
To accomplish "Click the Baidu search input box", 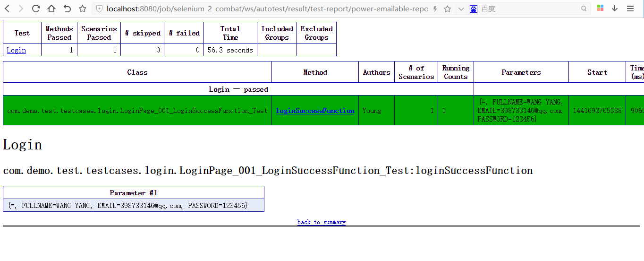I will pos(530,9).
